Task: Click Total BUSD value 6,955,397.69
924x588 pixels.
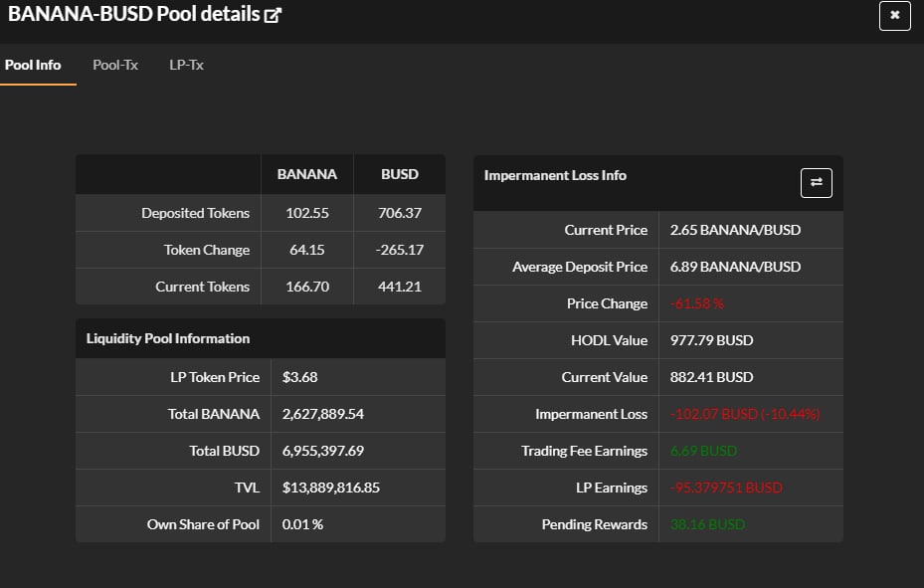Action: click(x=323, y=451)
